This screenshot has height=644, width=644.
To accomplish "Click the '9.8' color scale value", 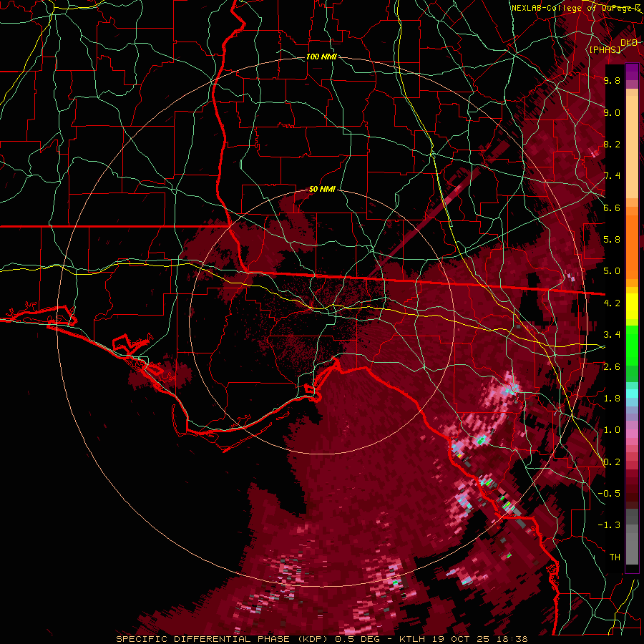I will pos(612,80).
